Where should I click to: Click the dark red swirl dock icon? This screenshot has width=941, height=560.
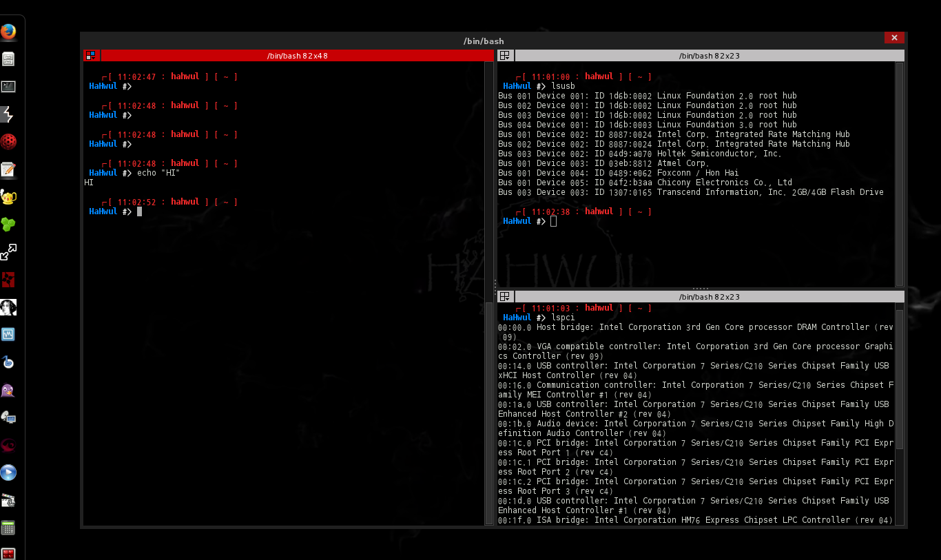8,445
